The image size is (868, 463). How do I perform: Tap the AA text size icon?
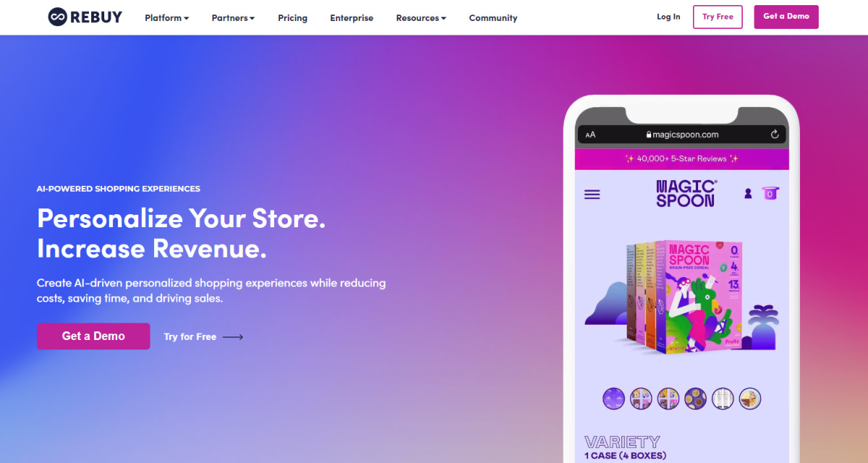click(590, 135)
